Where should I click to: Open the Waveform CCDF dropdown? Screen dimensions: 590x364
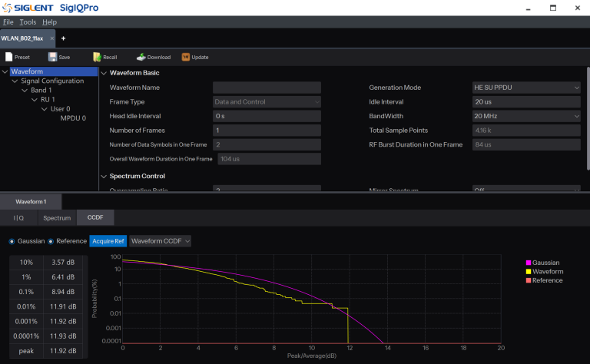[161, 241]
